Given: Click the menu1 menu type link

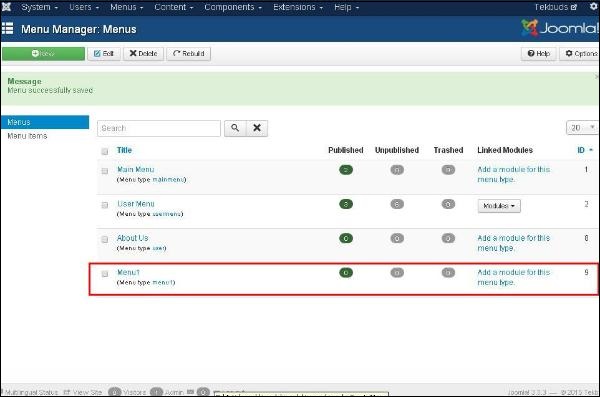Looking at the screenshot, I should coord(163,283).
